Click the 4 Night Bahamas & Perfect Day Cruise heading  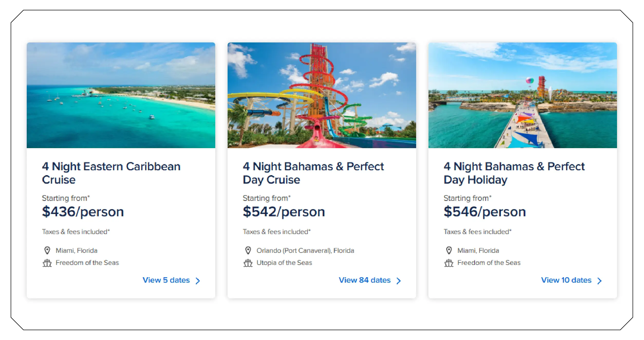[313, 173]
